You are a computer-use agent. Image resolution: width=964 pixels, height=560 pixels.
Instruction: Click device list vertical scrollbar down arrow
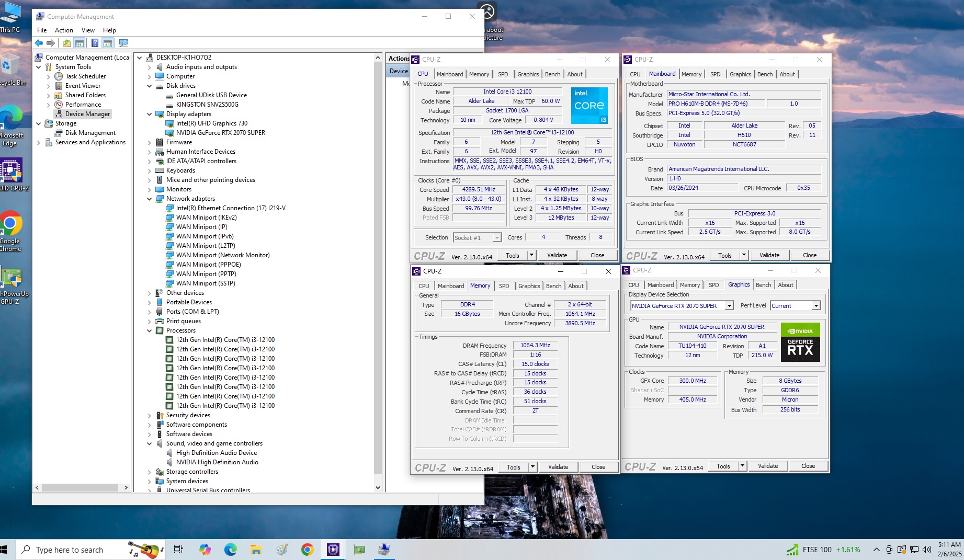point(378,487)
